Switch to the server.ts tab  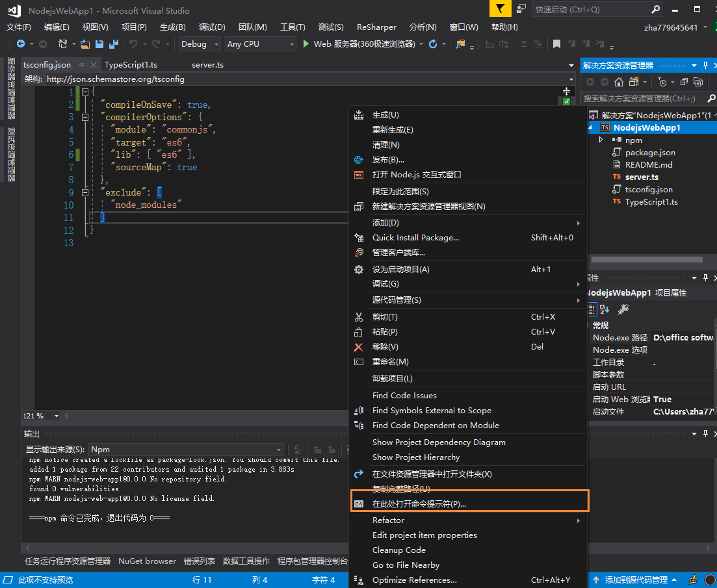click(x=207, y=65)
